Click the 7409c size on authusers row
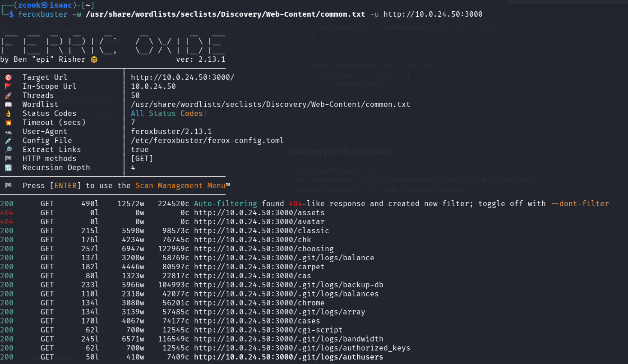Image resolution: width=628 pixels, height=364 pixels. click(178, 357)
